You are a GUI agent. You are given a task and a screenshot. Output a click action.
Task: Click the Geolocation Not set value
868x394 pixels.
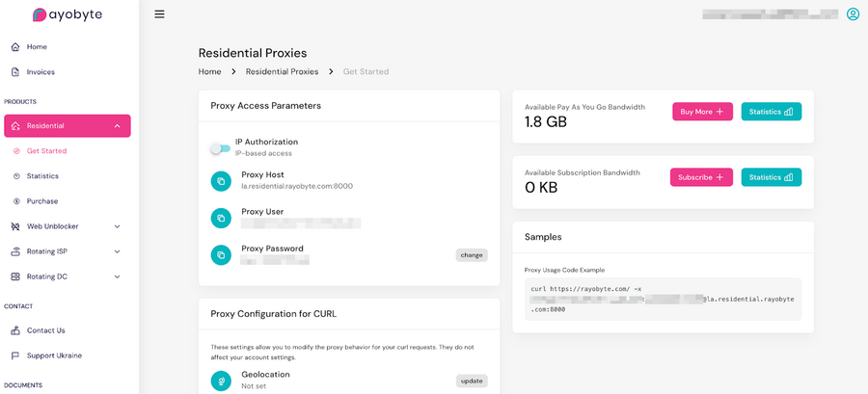[x=253, y=386]
